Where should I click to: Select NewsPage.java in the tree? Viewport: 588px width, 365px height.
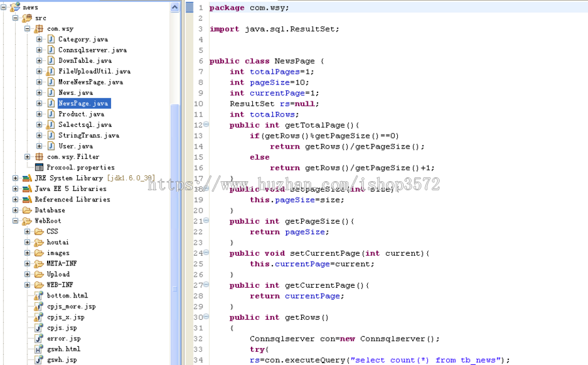pos(84,103)
